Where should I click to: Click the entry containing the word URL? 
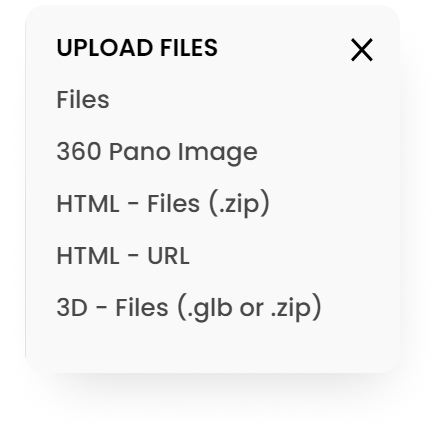[x=123, y=256]
